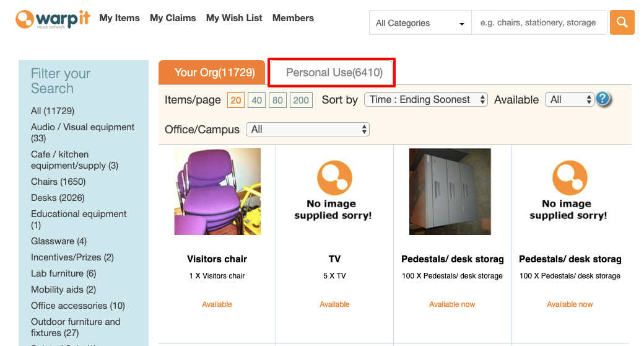Open the Sort by Time : Ending Soonest dropdown
644x346 pixels.
426,100
